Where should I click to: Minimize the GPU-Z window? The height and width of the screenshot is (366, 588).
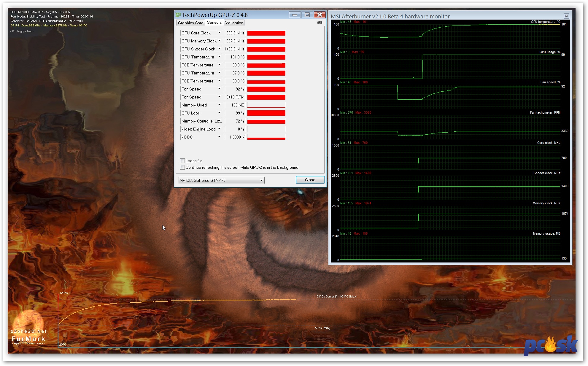[x=295, y=15]
